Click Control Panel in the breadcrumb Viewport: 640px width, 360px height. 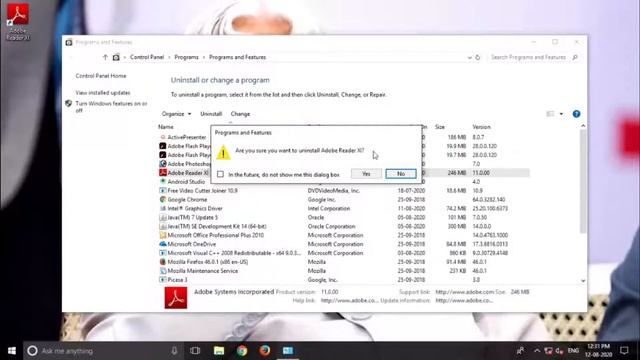click(x=147, y=58)
